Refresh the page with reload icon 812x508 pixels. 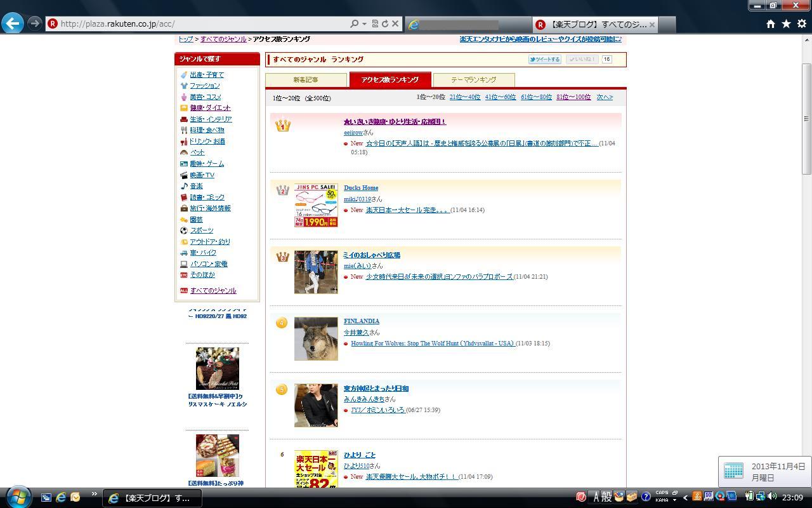click(384, 23)
